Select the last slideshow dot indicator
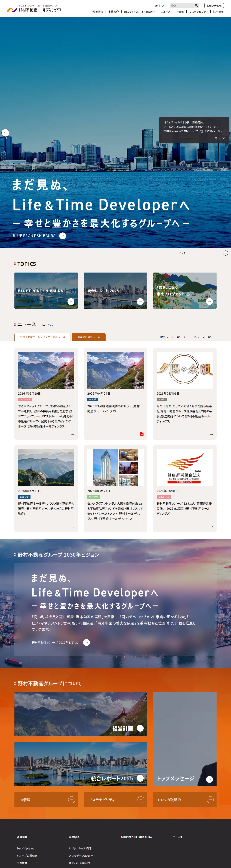The image size is (231, 868). point(216,253)
